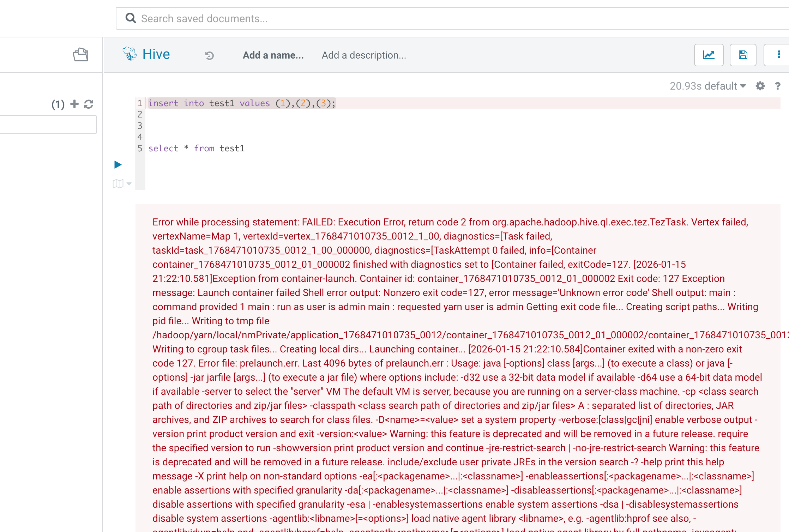Click Add a description... text
This screenshot has height=532, width=789.
(x=364, y=55)
